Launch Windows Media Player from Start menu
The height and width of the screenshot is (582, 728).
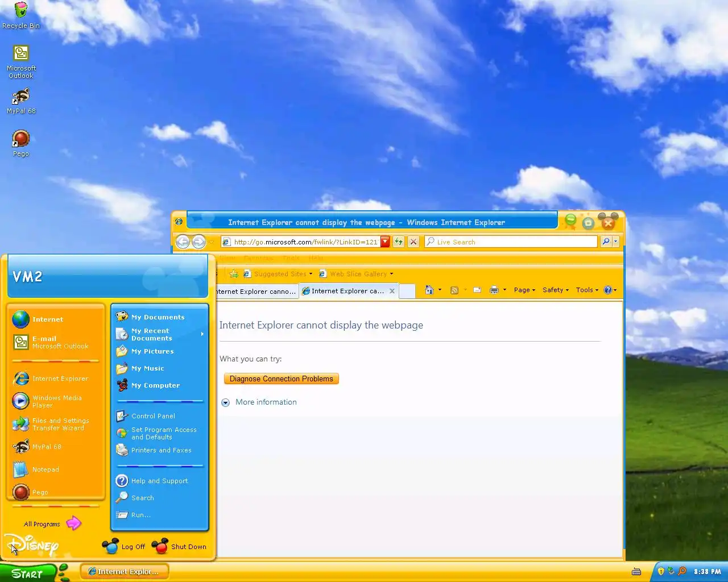[56, 401]
